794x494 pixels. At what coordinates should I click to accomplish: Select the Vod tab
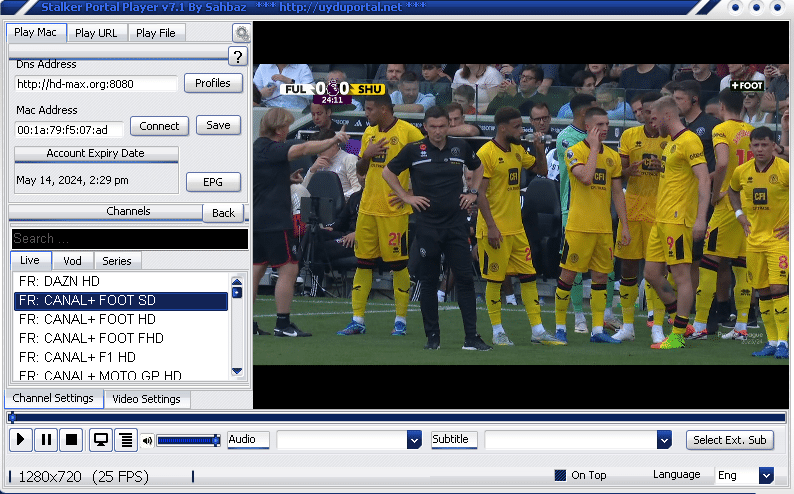pyautogui.click(x=72, y=261)
